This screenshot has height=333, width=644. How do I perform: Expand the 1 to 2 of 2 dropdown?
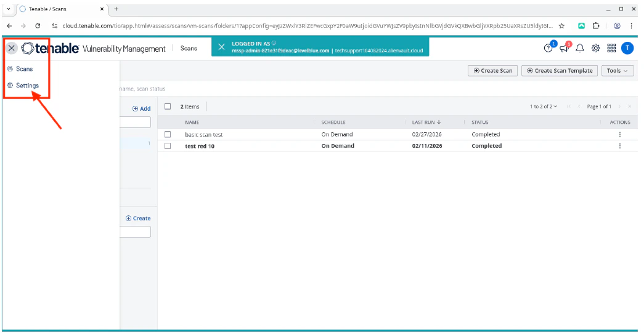(544, 106)
